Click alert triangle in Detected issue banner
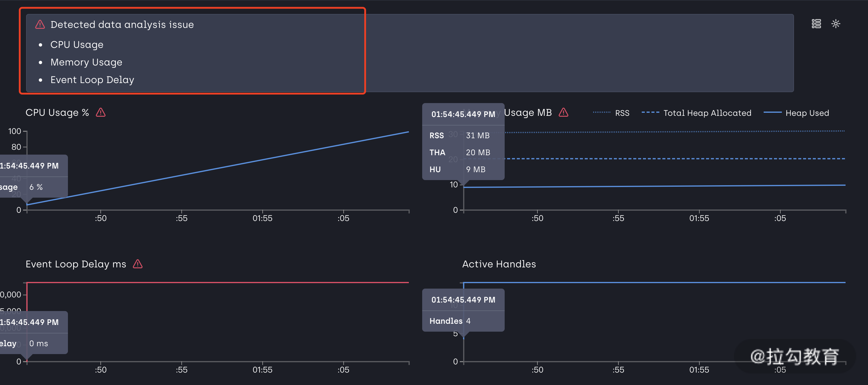 point(40,25)
